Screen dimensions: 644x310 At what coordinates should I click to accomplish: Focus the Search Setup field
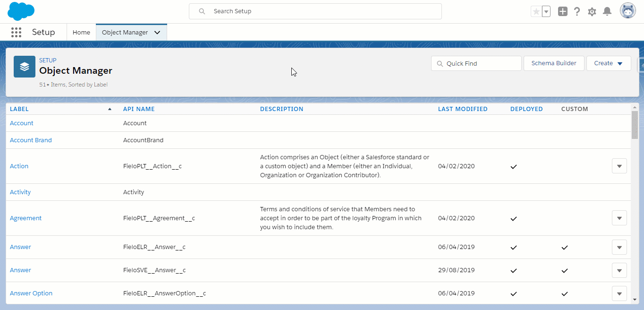[x=315, y=11]
